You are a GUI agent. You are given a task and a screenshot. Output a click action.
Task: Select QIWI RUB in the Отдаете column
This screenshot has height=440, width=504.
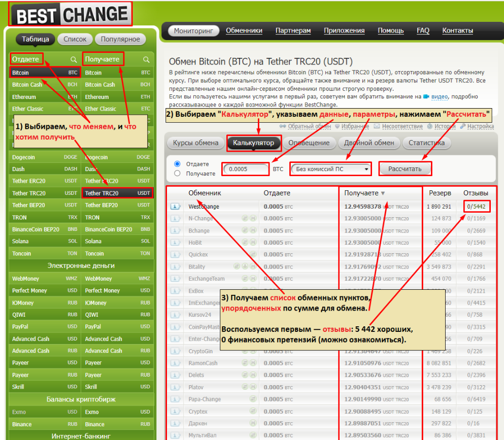(45, 315)
